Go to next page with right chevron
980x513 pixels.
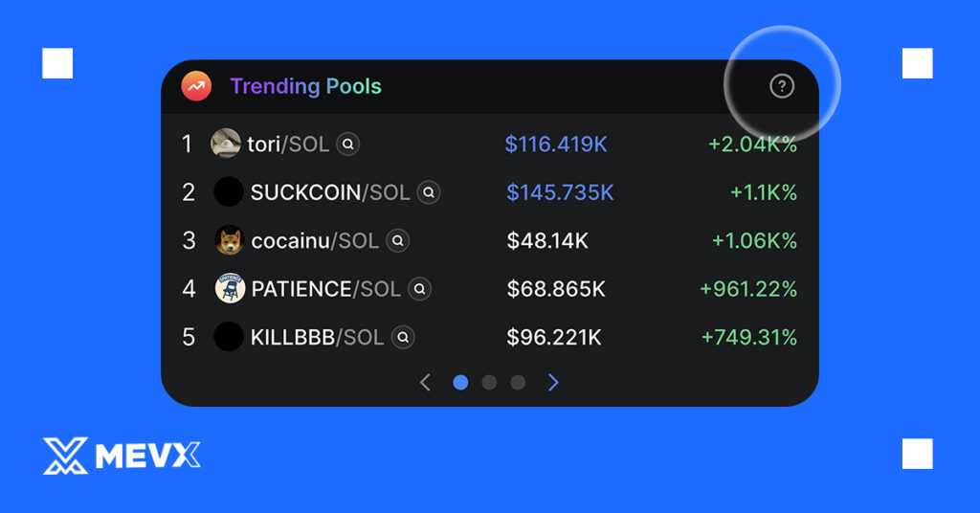click(x=553, y=383)
